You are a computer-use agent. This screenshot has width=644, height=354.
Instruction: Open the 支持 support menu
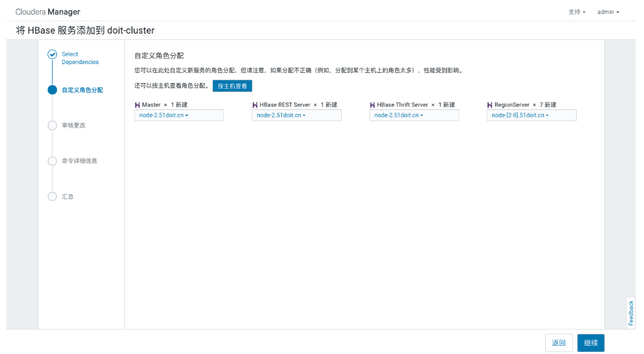click(577, 12)
